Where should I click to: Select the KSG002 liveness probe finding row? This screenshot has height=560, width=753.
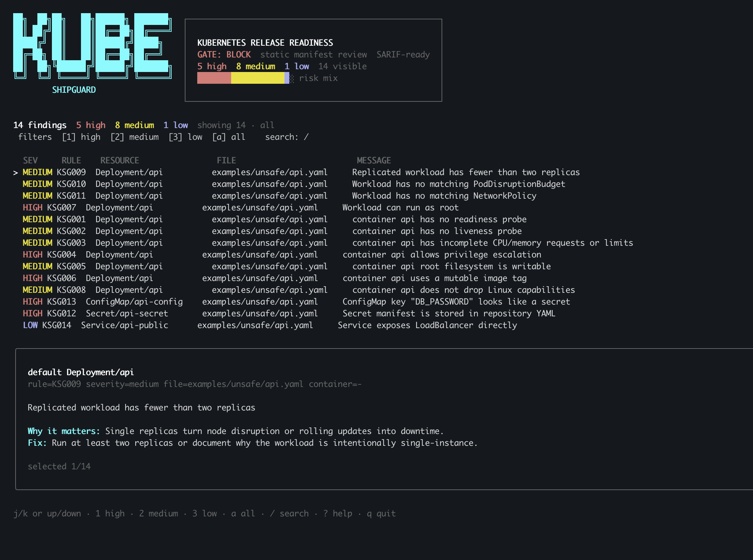(272, 231)
